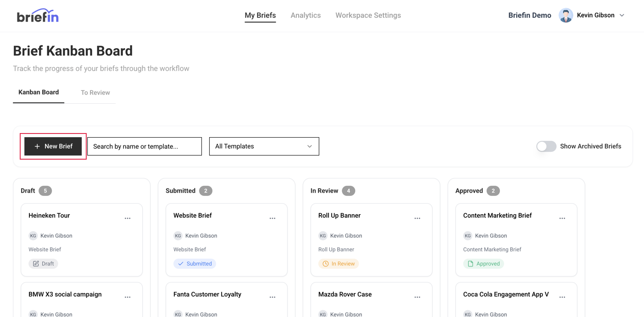Image resolution: width=644 pixels, height=317 pixels.
Task: Open the Heineken Tour brief title
Action: click(x=49, y=216)
